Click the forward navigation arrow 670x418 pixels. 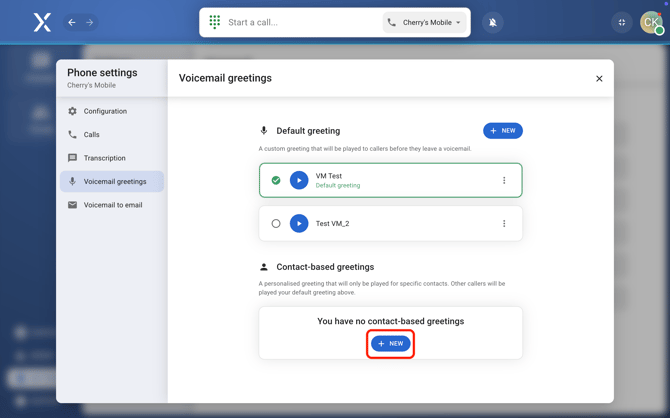[89, 22]
